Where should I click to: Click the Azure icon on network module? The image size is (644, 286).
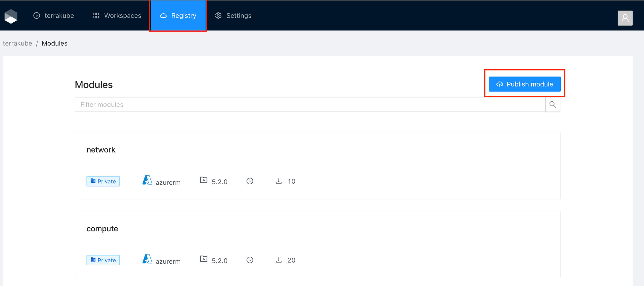147,180
